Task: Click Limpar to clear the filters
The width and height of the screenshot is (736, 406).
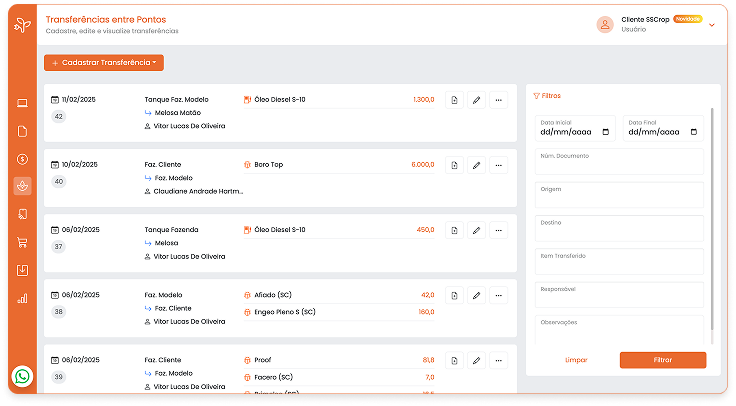Action: point(577,360)
